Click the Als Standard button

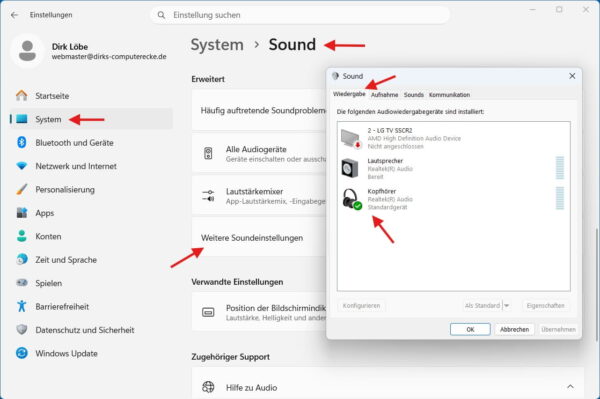click(482, 306)
